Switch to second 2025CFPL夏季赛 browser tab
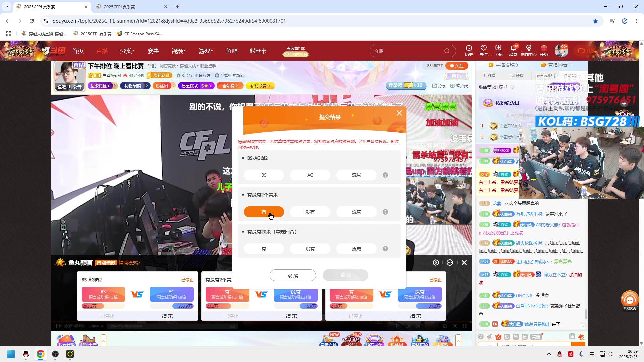644x362 pixels. click(131, 7)
